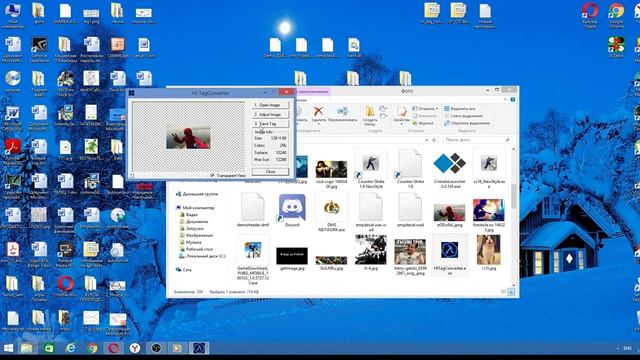Click the Close button in HLTagConverter
Screen dimensions: 640x360
270,171
